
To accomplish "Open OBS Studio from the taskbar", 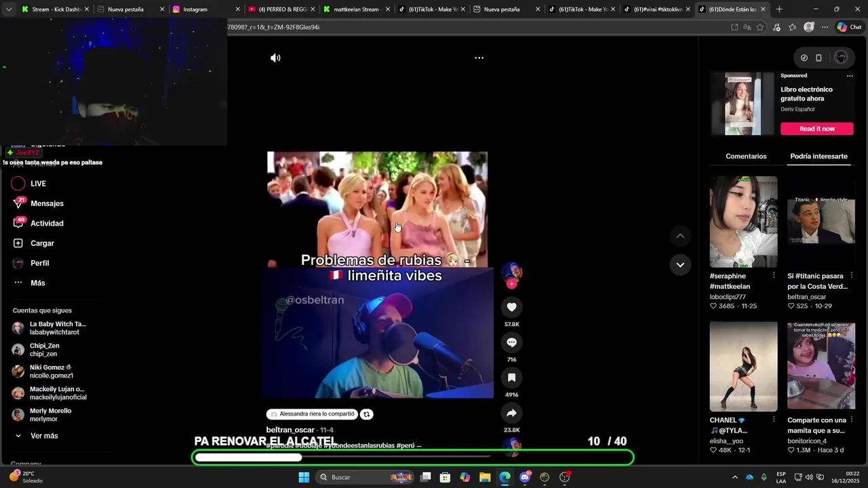I will 564,477.
